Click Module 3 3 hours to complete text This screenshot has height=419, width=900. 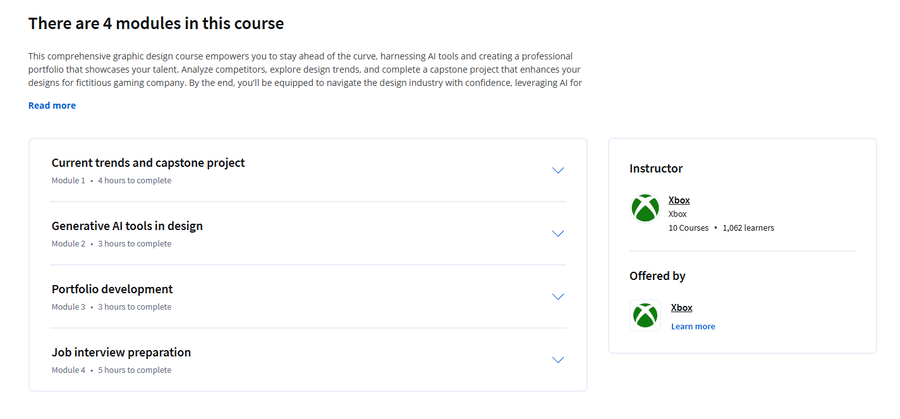[x=111, y=307]
